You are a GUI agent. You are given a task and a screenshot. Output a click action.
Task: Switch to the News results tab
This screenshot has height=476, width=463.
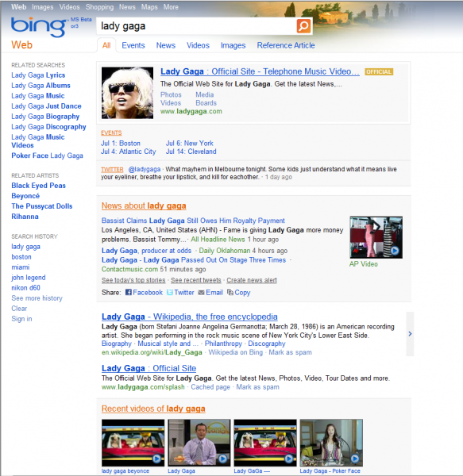tap(165, 45)
